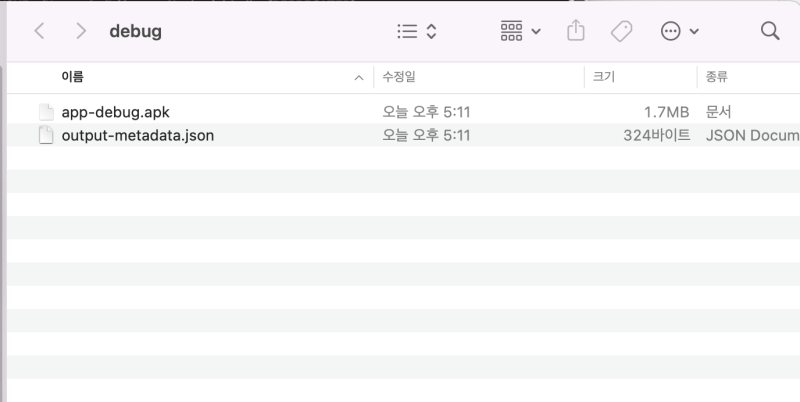This screenshot has width=800, height=402.
Task: Click the output-metadata.json file icon
Action: point(46,135)
